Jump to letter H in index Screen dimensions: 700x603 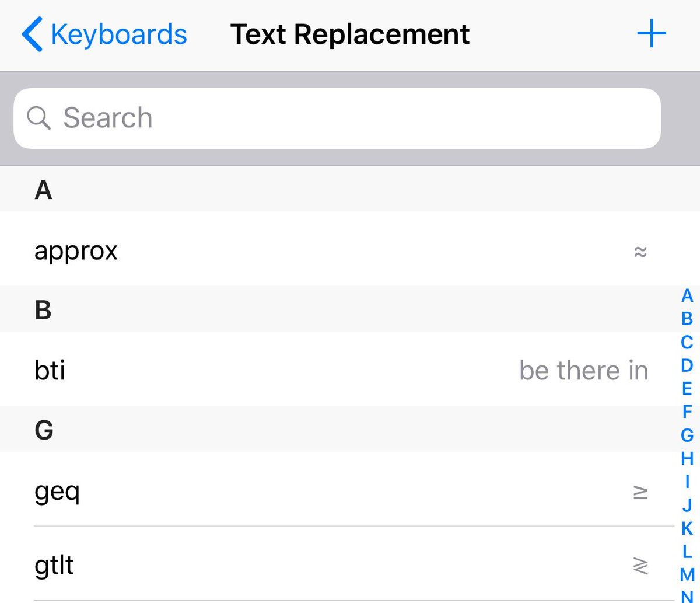tap(687, 458)
